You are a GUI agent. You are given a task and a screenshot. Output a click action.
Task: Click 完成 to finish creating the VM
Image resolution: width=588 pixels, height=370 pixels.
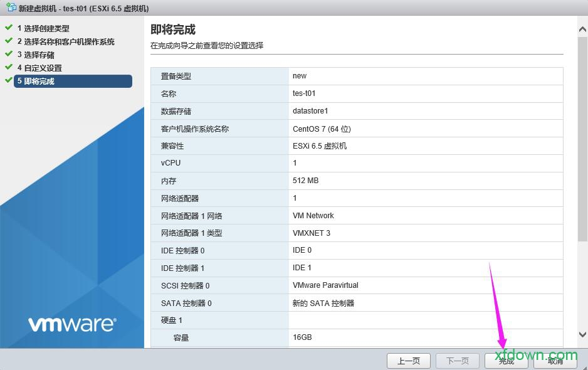[506, 361]
